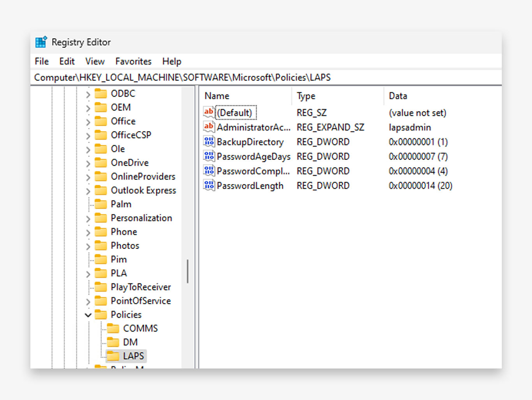The width and height of the screenshot is (532, 400).
Task: Expand the Ole key
Action: click(x=88, y=149)
